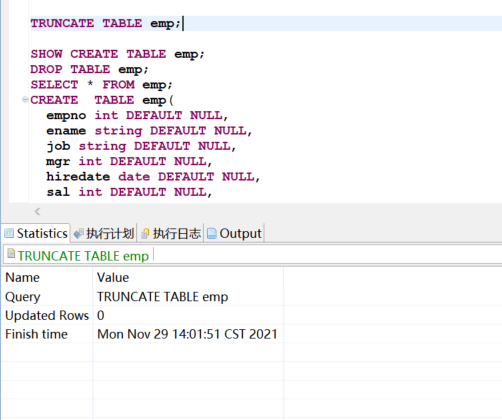
Task: Click the 执行计划 tab icon
Action: pyautogui.click(x=79, y=234)
